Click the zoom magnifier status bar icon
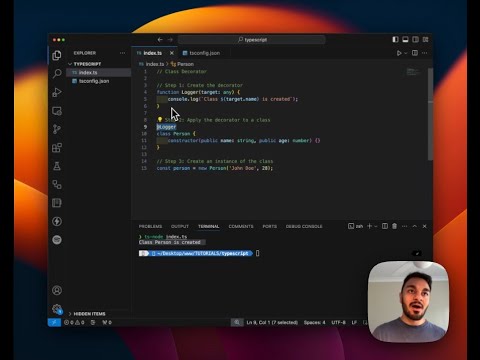The width and height of the screenshot is (480, 360). click(x=237, y=322)
